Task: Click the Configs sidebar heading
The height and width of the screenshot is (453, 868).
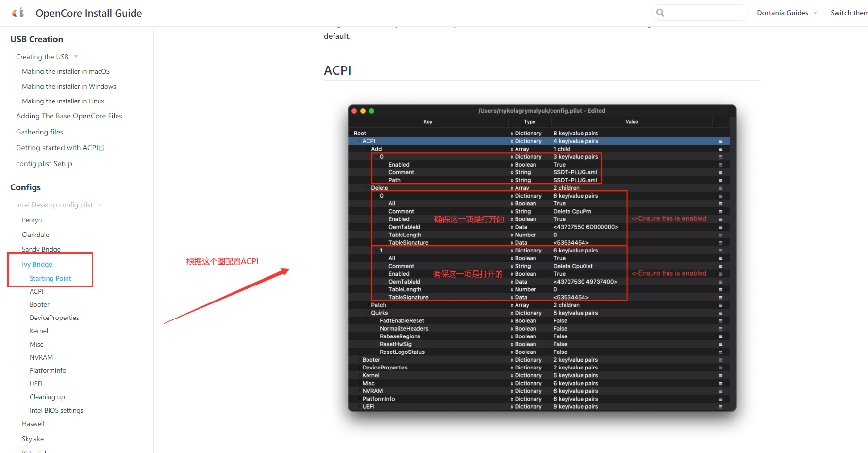Action: pos(26,187)
